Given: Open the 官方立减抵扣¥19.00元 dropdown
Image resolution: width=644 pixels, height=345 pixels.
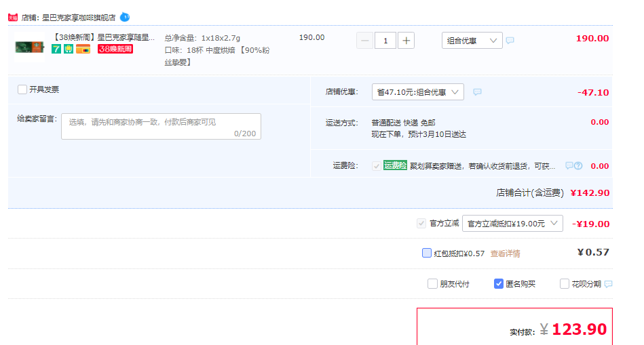Looking at the screenshot, I should pyautogui.click(x=512, y=224).
